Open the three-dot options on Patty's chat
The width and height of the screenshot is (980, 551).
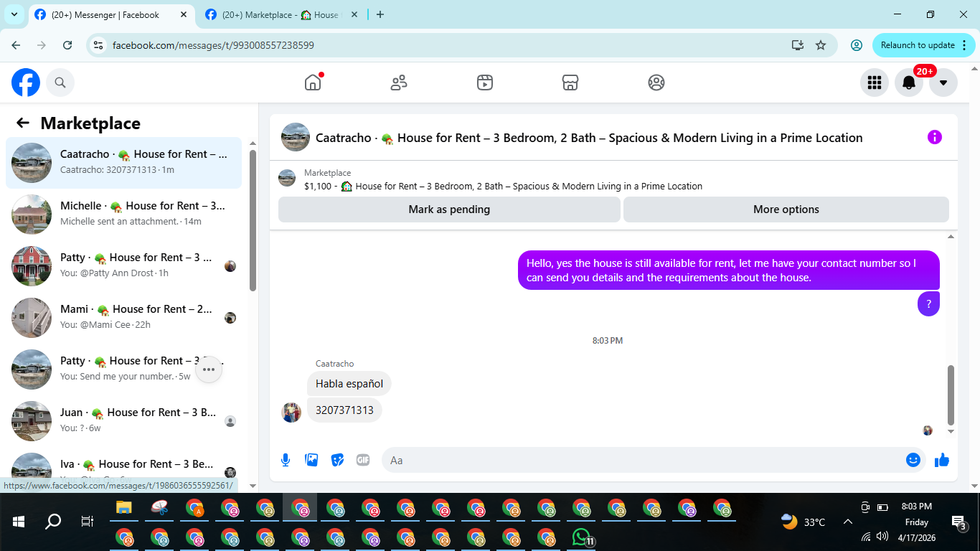point(209,369)
